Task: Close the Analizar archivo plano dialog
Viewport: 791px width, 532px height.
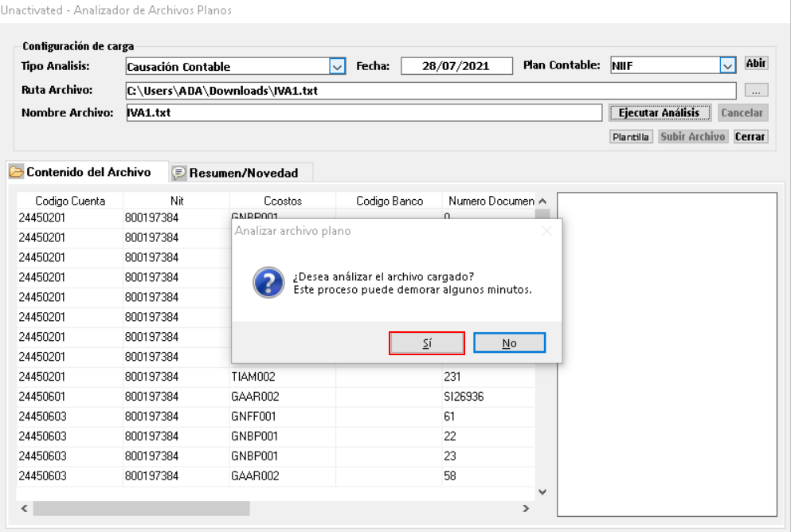Action: [x=546, y=231]
